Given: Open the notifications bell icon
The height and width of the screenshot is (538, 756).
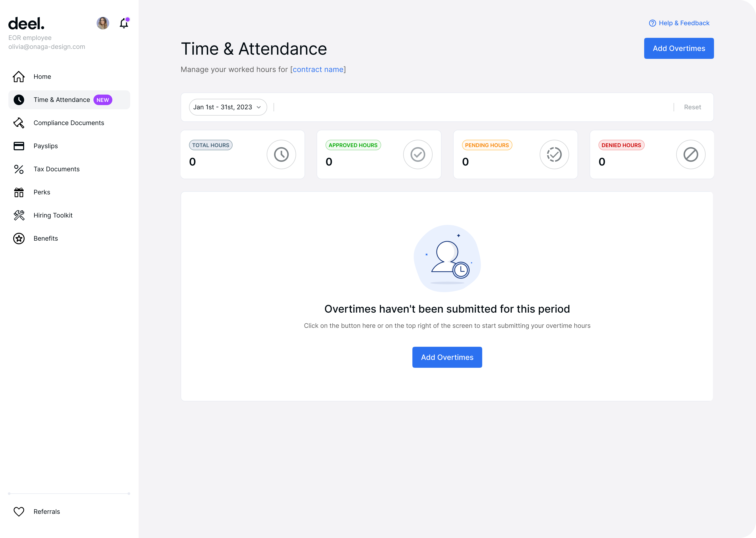Looking at the screenshot, I should (124, 23).
